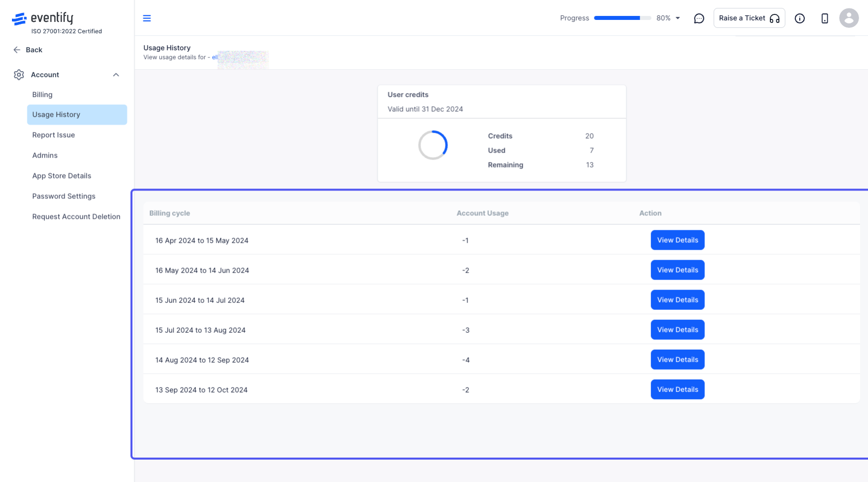
Task: Open the Billing menu item
Action: (42, 95)
